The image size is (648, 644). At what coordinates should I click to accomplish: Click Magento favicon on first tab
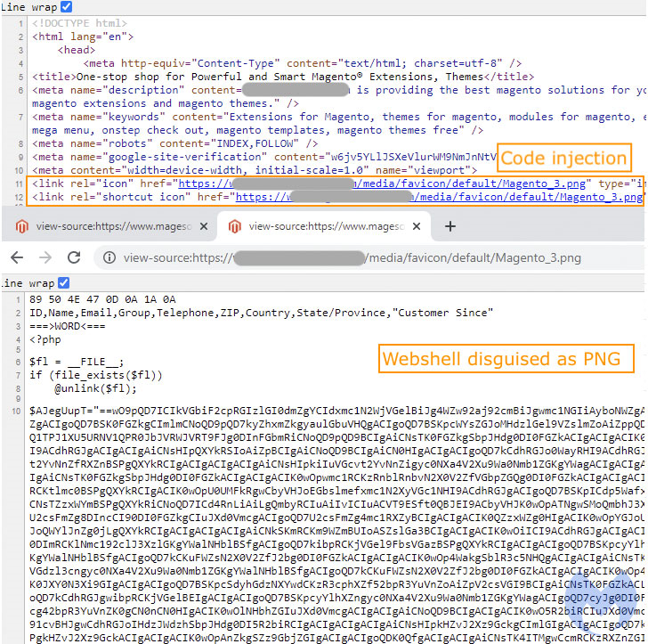[22, 226]
